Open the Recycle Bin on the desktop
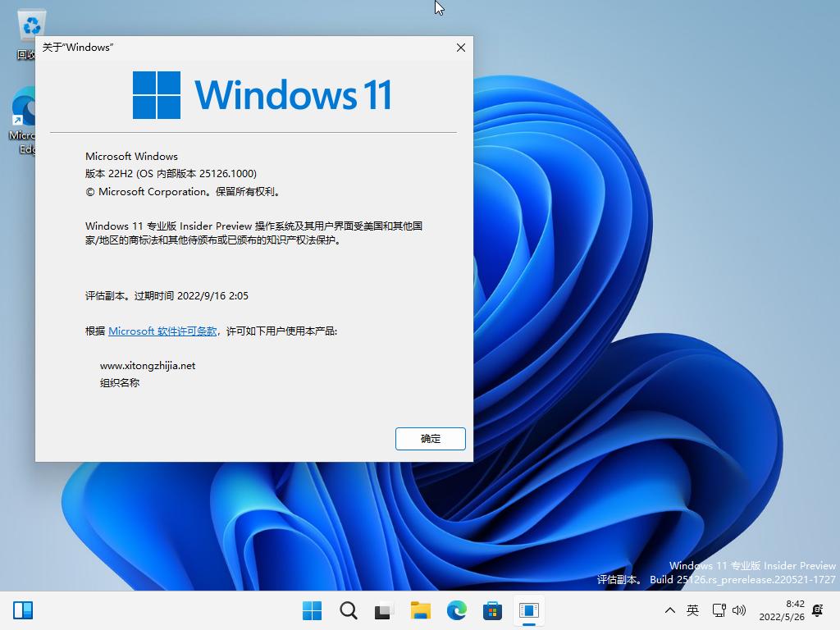 click(31, 25)
